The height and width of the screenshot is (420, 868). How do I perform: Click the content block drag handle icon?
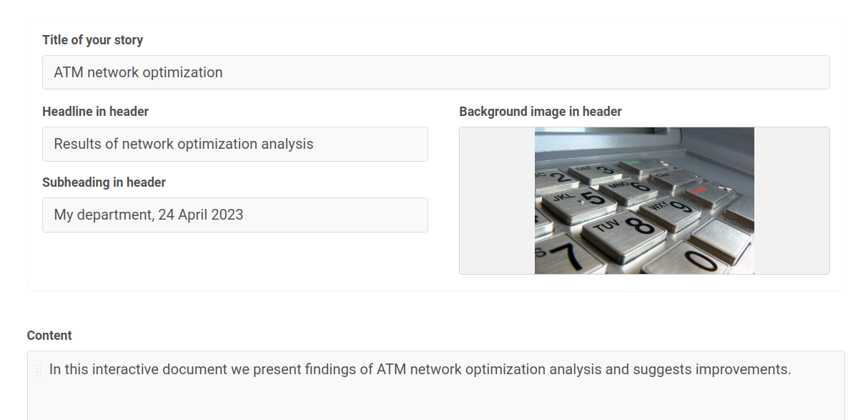(x=39, y=371)
